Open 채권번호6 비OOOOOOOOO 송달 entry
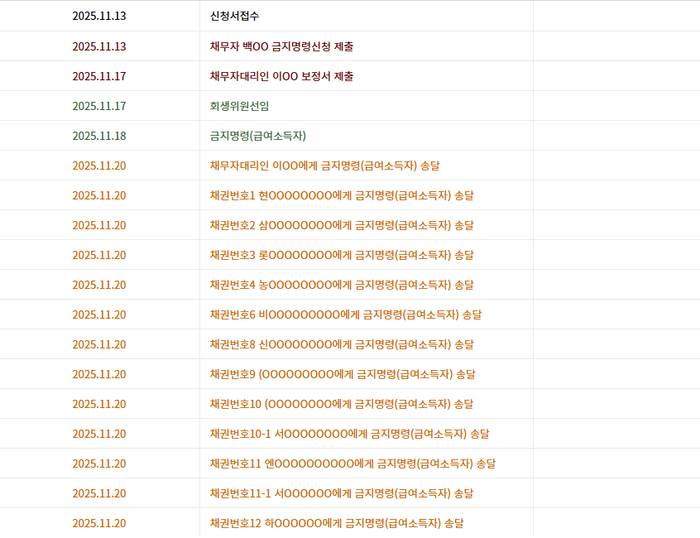Image resolution: width=700 pixels, height=538 pixels. [x=346, y=315]
